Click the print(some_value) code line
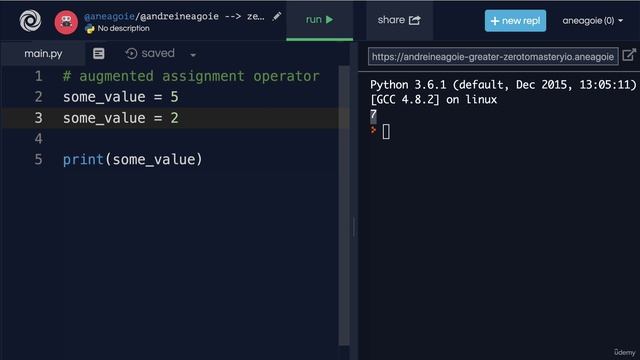640x360 pixels. 132,160
